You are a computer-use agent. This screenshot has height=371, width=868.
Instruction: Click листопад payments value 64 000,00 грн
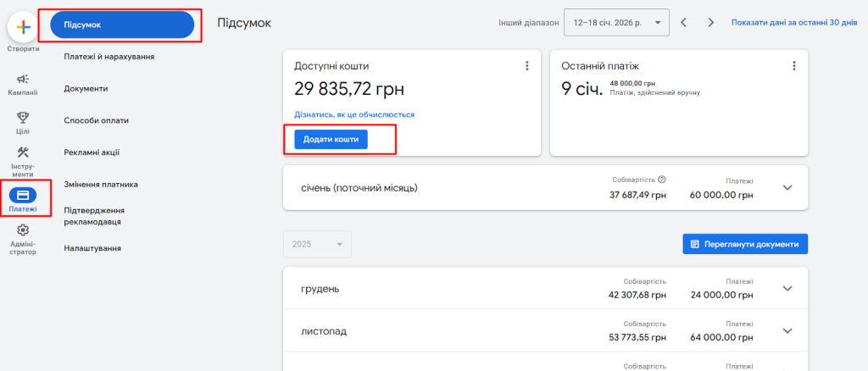(722, 338)
